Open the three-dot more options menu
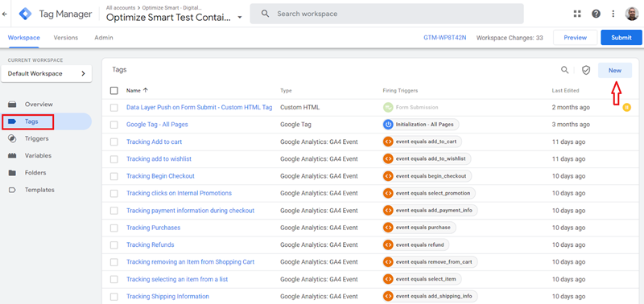Image resolution: width=644 pixels, height=304 pixels. click(x=613, y=14)
